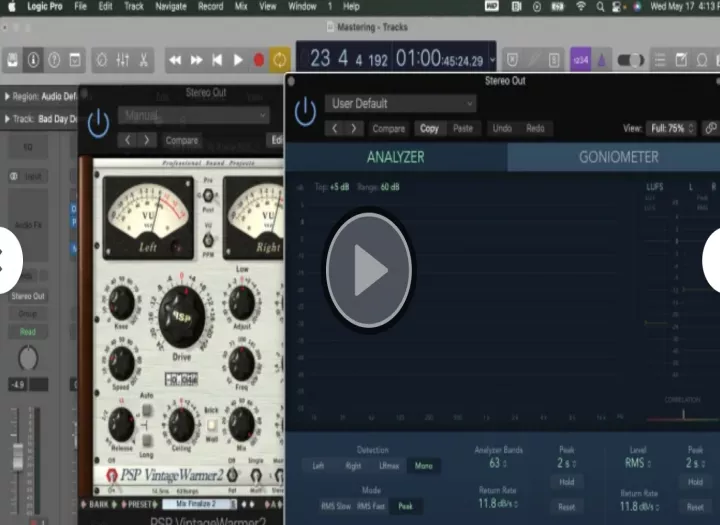Screen dimensions: 720x525
Task: Open the Mixer faders button
Action: pyautogui.click(x=123, y=60)
